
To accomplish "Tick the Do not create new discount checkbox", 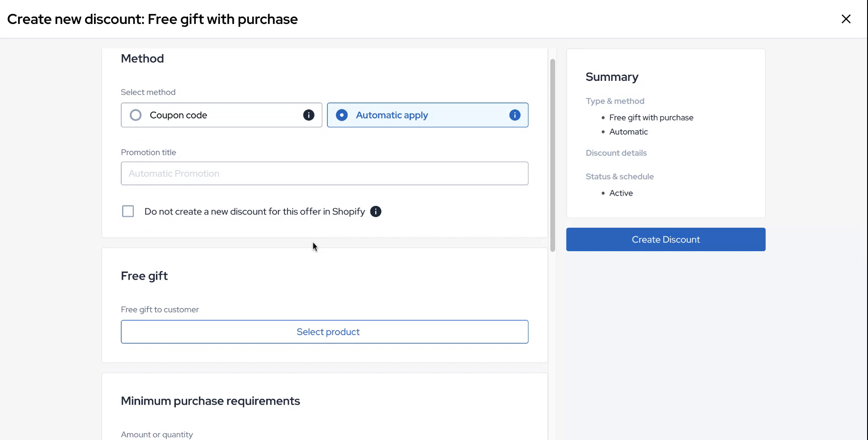I will tap(128, 211).
